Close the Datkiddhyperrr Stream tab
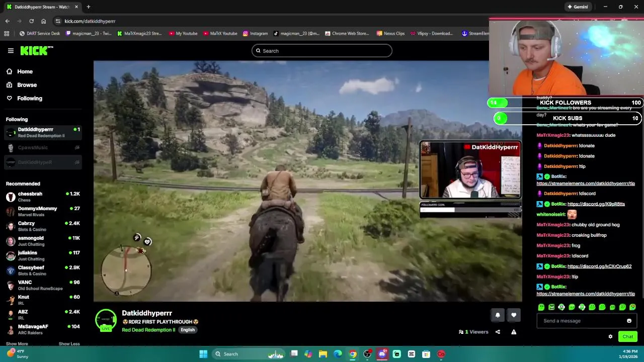The height and width of the screenshot is (362, 644). (76, 7)
